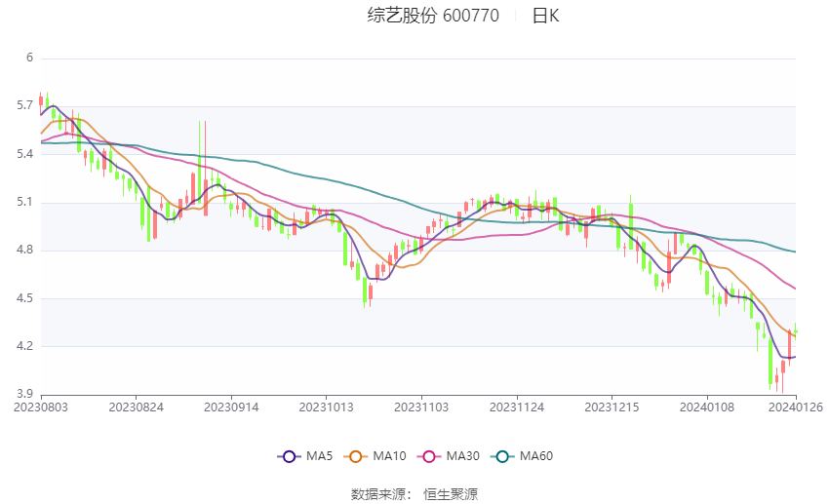Click y-axis value 5.4
This screenshot has height=504, width=829.
click(x=24, y=154)
